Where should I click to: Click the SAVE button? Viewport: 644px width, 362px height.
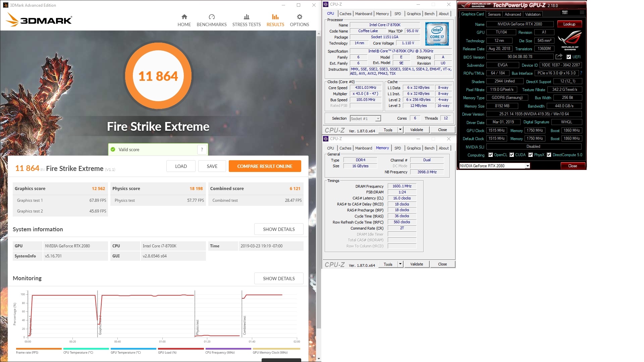click(x=212, y=166)
